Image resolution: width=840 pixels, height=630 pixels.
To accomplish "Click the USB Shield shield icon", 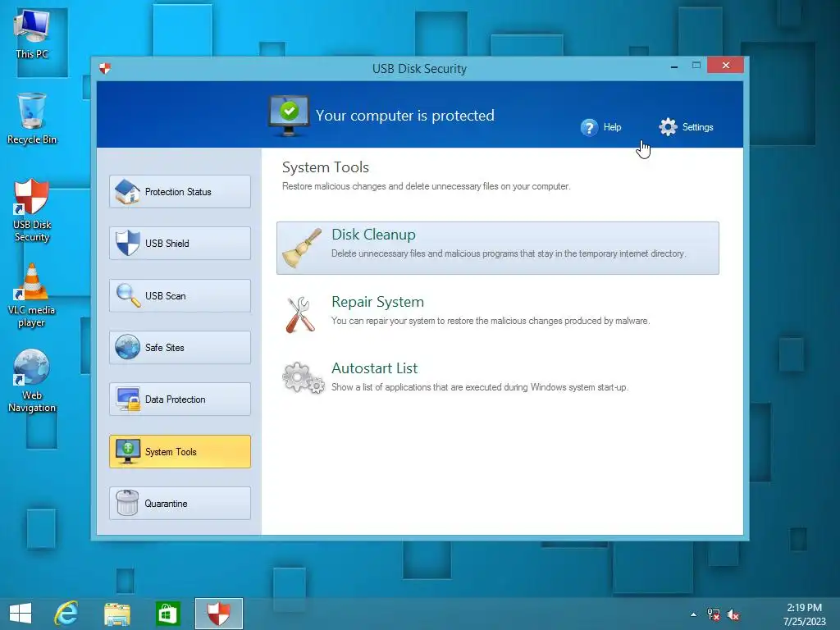I will [x=127, y=243].
